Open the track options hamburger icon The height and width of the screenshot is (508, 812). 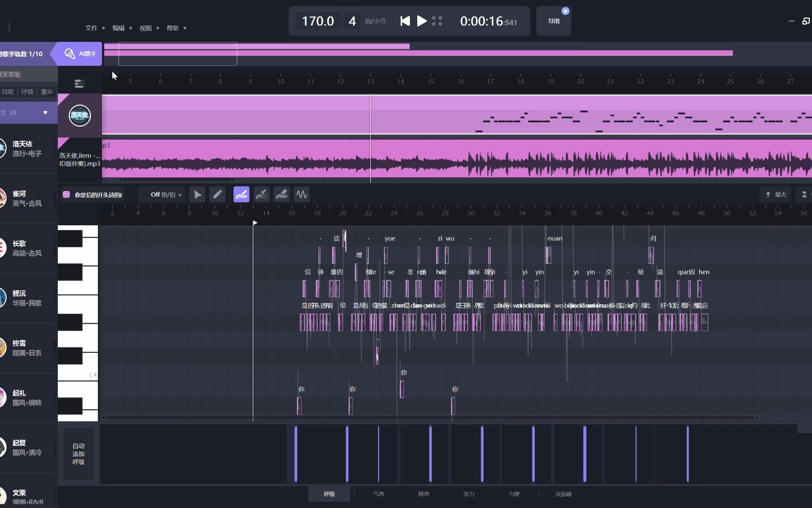pyautogui.click(x=79, y=84)
